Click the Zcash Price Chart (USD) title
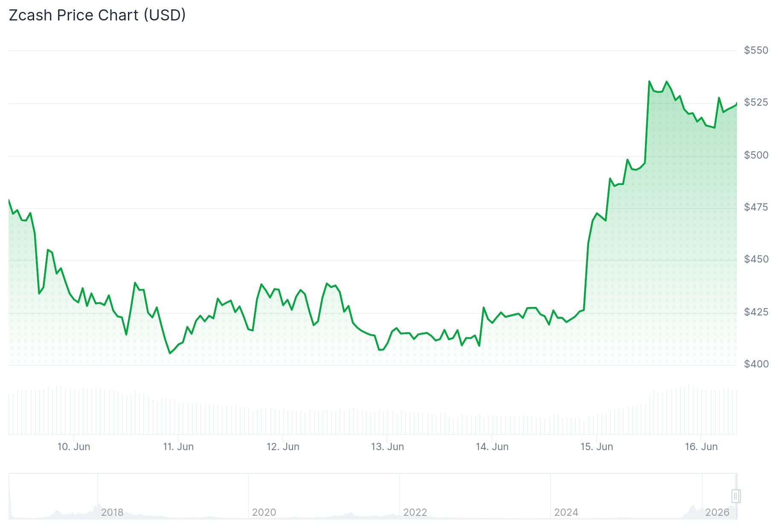Screen dimensions: 778x532 pos(97,15)
